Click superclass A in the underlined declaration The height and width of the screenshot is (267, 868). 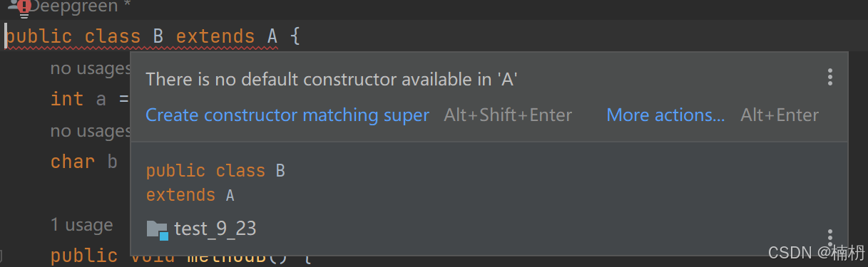273,36
